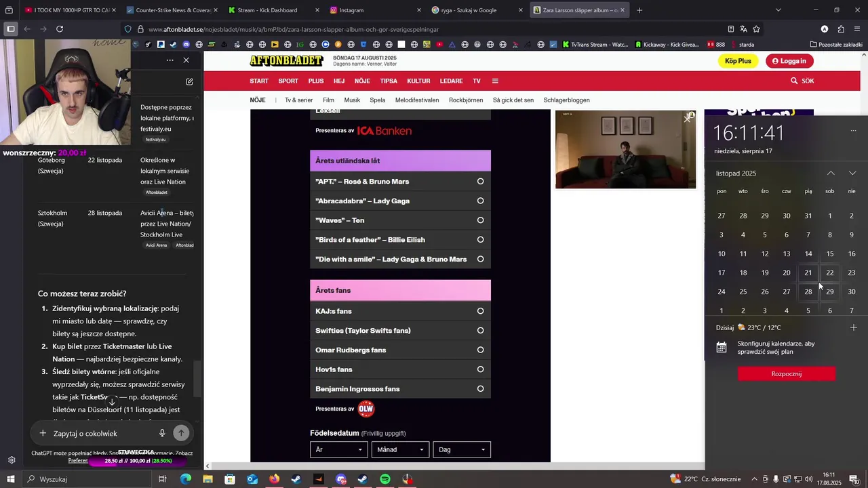Open File Explorer from the taskbar
This screenshot has width=868, height=488.
click(208, 479)
